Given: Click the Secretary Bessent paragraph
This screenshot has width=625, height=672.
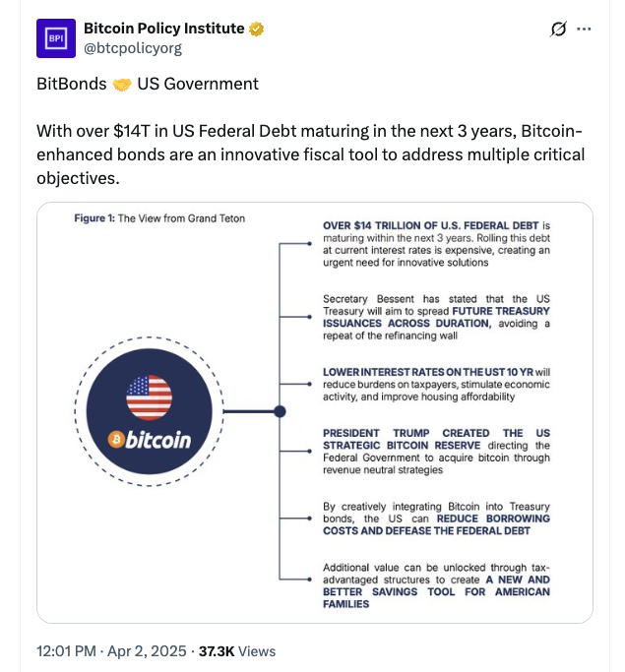Looking at the screenshot, I should 436,316.
